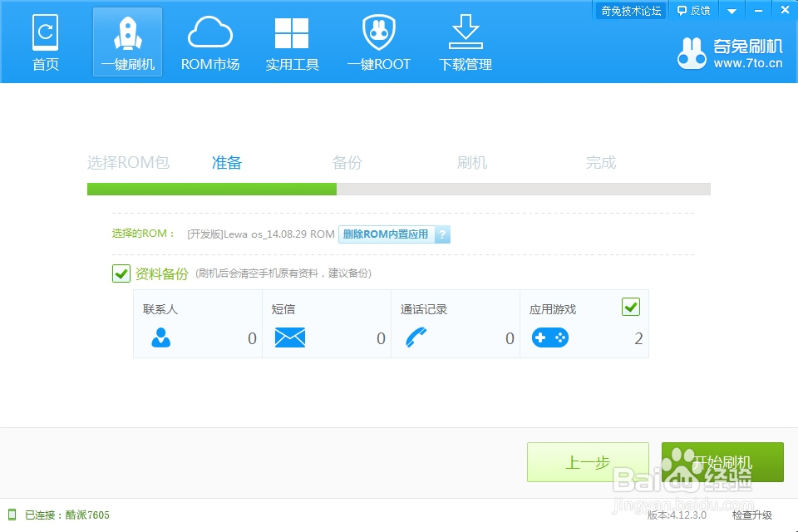The height and width of the screenshot is (532, 798).
Task: Click the 上一步 previous step button
Action: [587, 462]
